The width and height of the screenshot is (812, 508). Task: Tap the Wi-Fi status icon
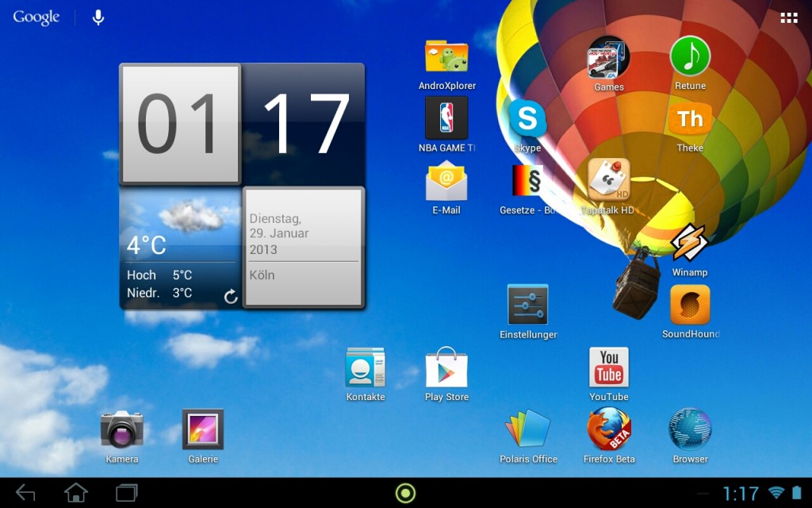pos(776,492)
